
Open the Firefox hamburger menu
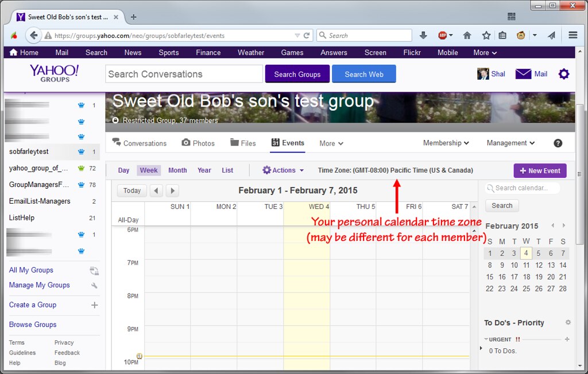click(572, 35)
